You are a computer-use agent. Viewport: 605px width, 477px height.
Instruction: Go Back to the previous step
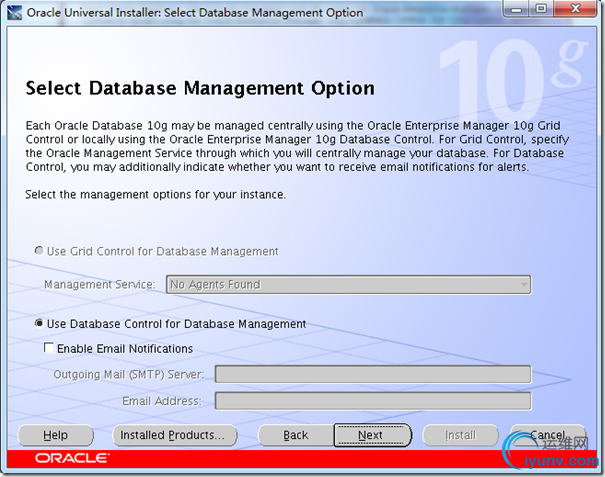[296, 435]
